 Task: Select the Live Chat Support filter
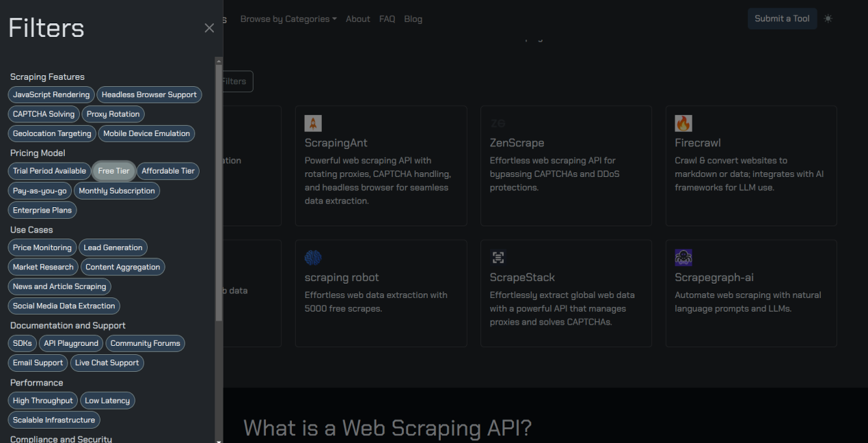tap(107, 363)
